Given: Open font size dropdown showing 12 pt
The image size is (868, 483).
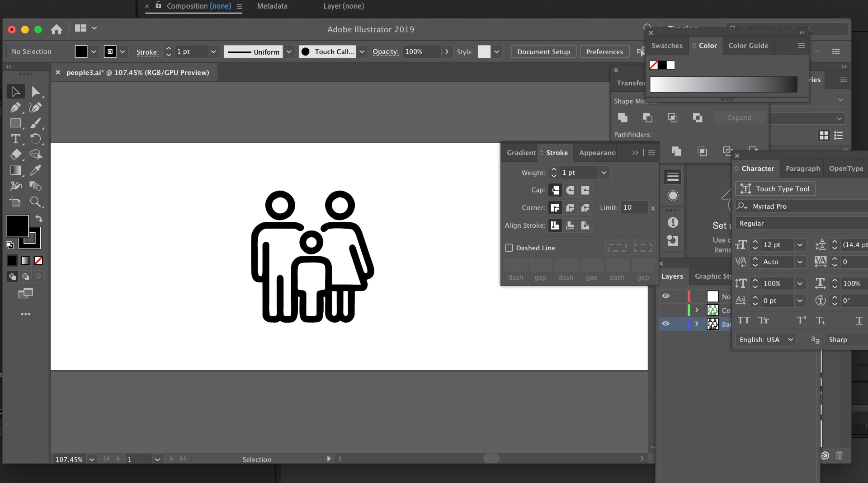Looking at the screenshot, I should click(800, 245).
